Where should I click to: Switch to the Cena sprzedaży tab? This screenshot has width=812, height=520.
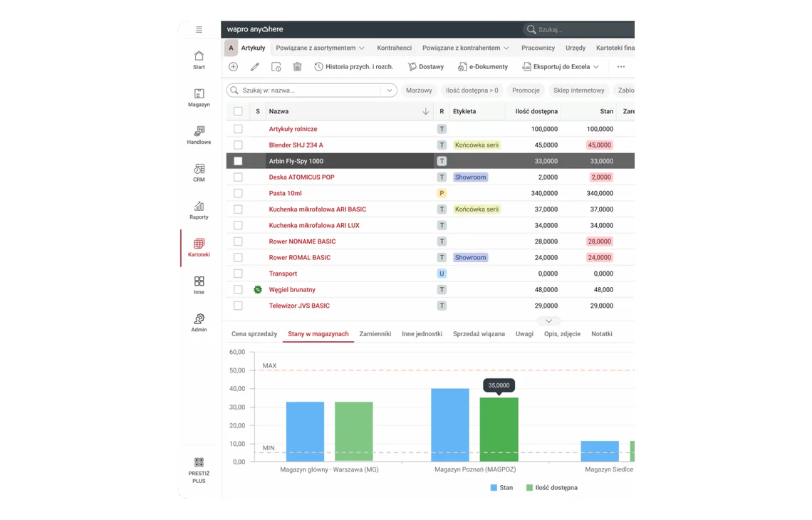point(254,334)
